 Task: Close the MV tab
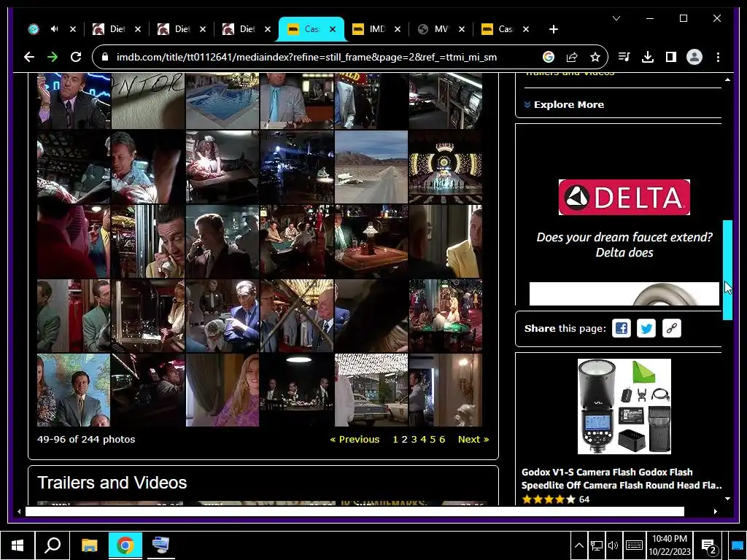462,29
